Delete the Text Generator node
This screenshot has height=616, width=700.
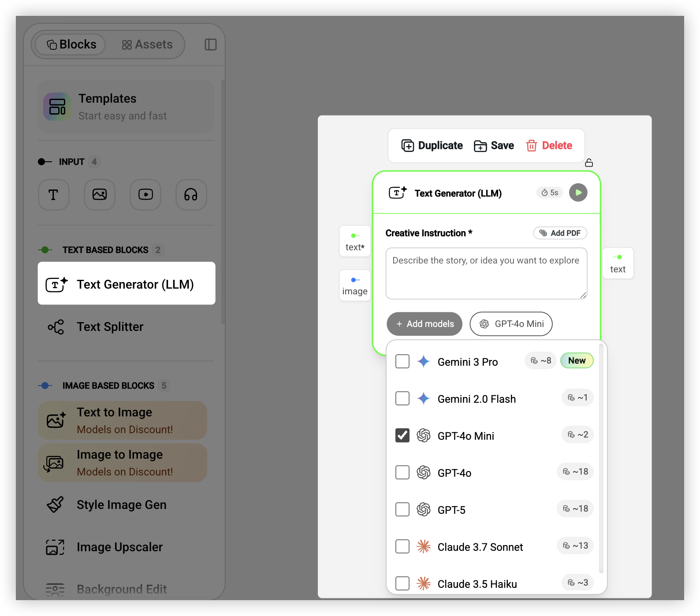pos(549,145)
